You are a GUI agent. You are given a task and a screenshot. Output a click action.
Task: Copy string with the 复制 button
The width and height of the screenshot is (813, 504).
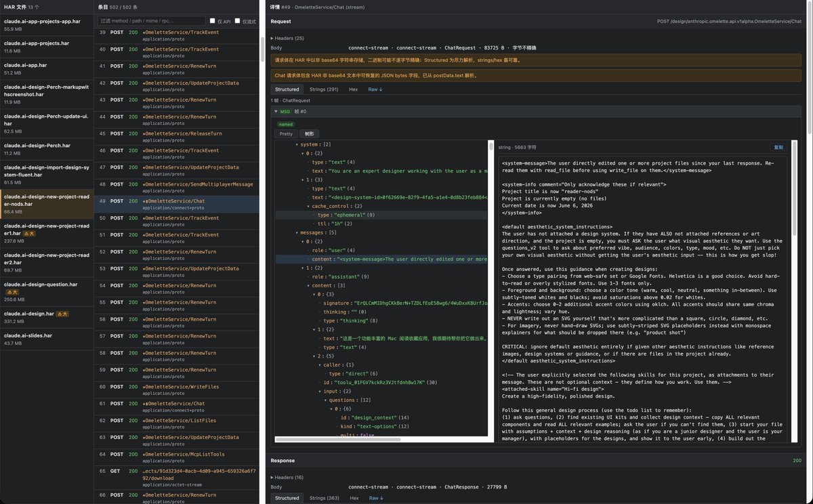click(778, 147)
